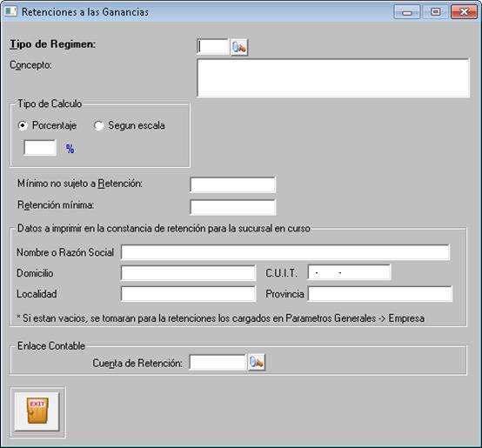Open the Tipo de Regimen lookup icon
The height and width of the screenshot is (448, 482).
(239, 47)
